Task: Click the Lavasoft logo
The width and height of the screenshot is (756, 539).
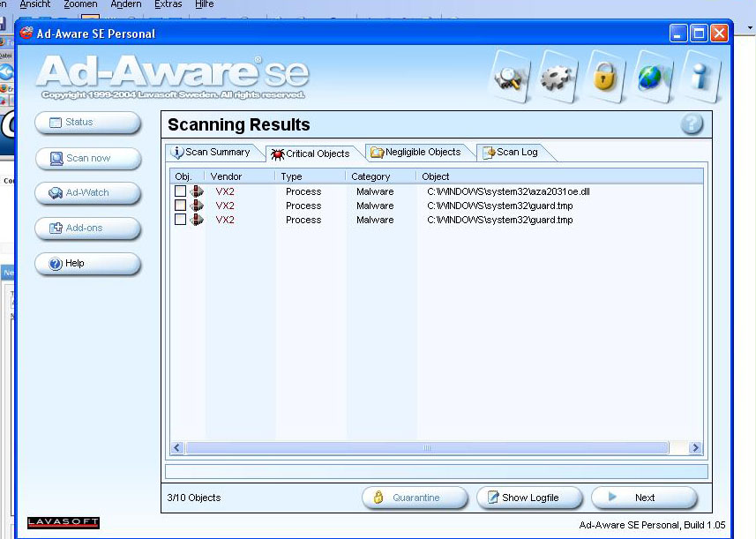Action: (x=64, y=522)
